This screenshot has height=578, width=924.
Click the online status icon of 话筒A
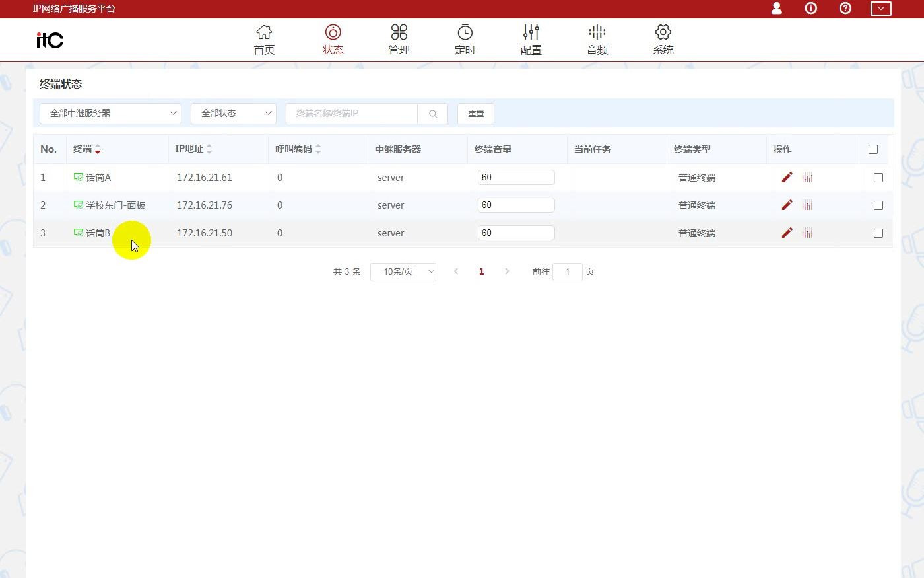pos(79,177)
